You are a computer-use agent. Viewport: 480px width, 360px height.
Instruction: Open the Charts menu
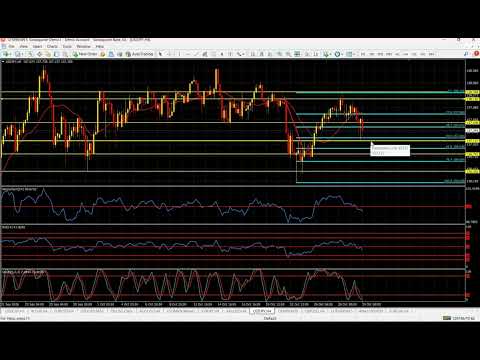[x=52, y=46]
